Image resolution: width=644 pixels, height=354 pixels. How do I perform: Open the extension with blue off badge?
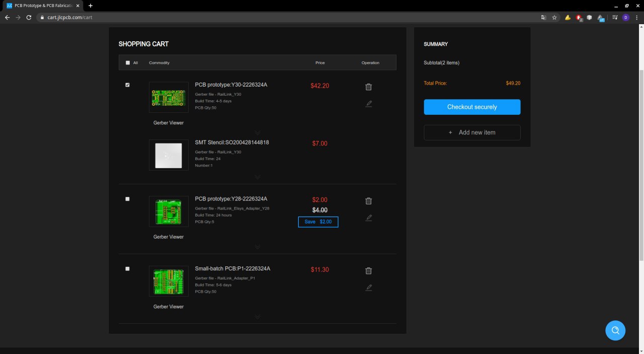coord(601,18)
